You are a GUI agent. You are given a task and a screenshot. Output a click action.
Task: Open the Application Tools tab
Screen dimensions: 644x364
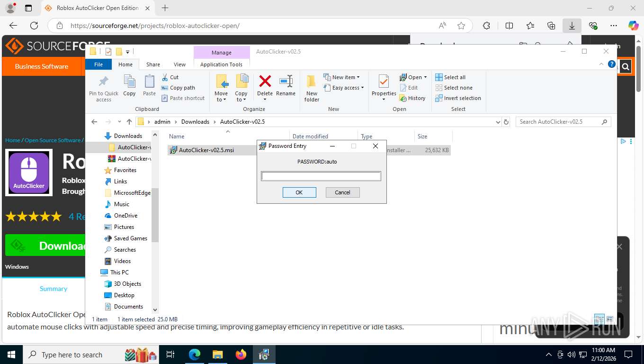click(x=221, y=64)
